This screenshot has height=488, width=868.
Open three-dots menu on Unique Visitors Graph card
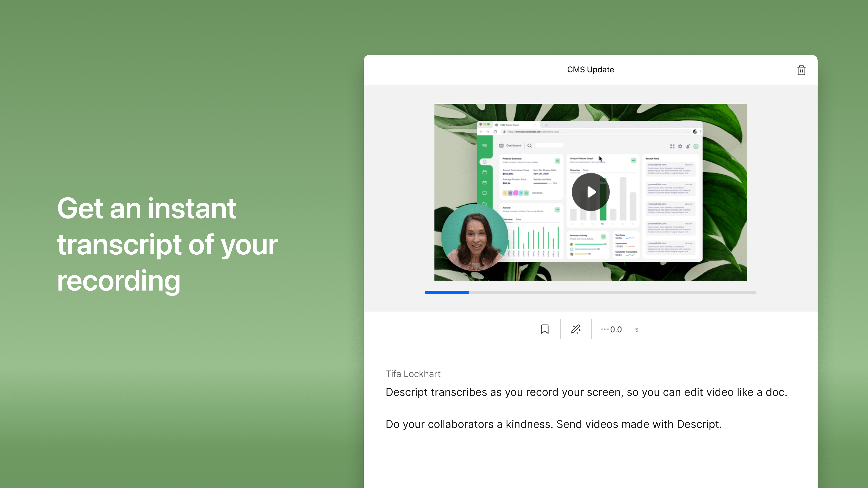[x=633, y=161]
